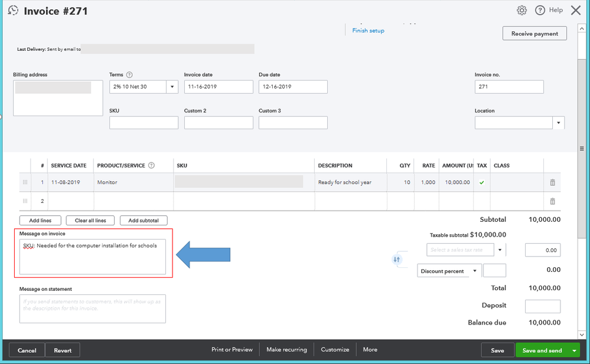Expand the Discount percent dropdown
The width and height of the screenshot is (590, 364).
(x=474, y=271)
